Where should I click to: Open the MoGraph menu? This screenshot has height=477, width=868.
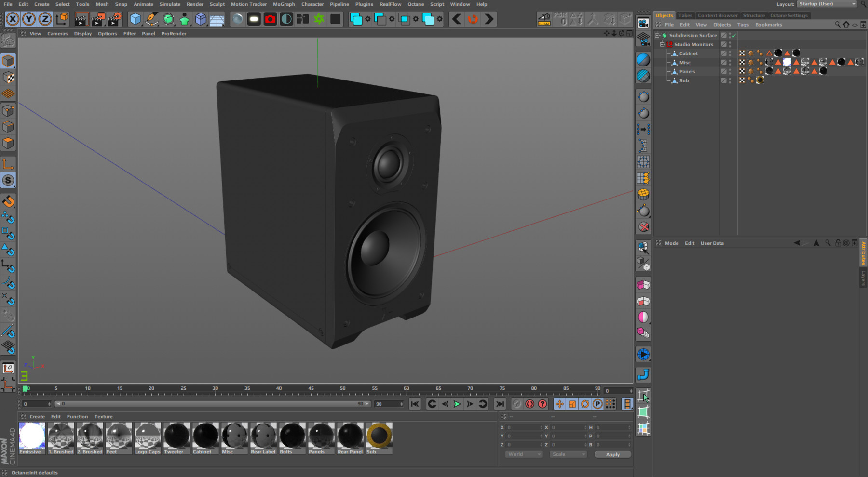(284, 4)
